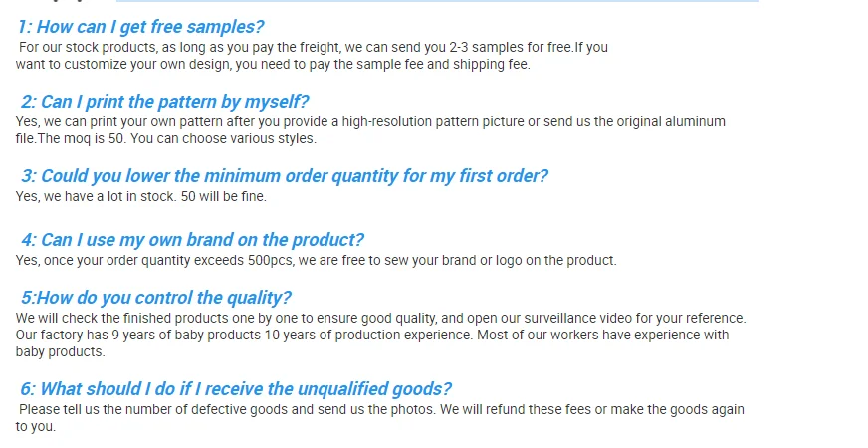868x448 pixels.
Task: Click the line mentioning 'The moq is 50'
Action: (166, 138)
